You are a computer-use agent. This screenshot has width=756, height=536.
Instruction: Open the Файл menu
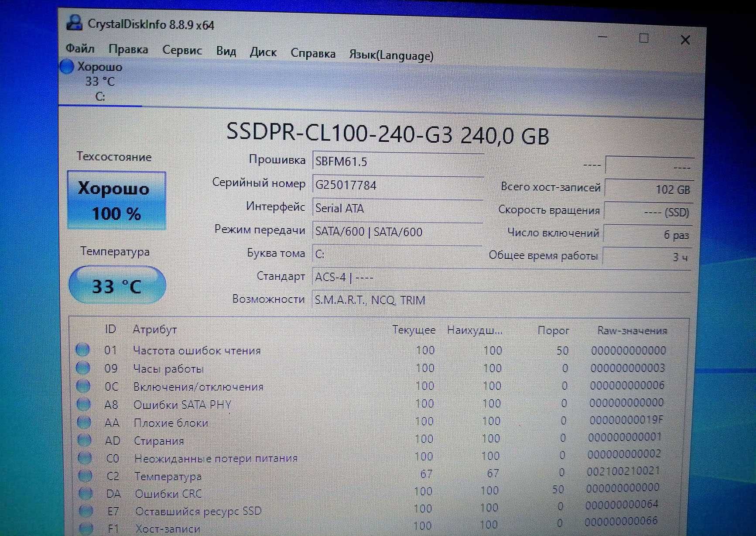click(x=80, y=48)
